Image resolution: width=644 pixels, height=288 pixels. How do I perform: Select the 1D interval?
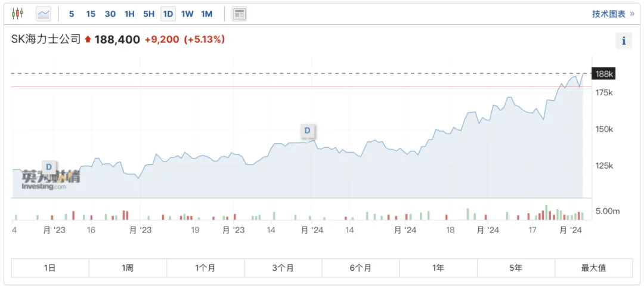tap(168, 14)
